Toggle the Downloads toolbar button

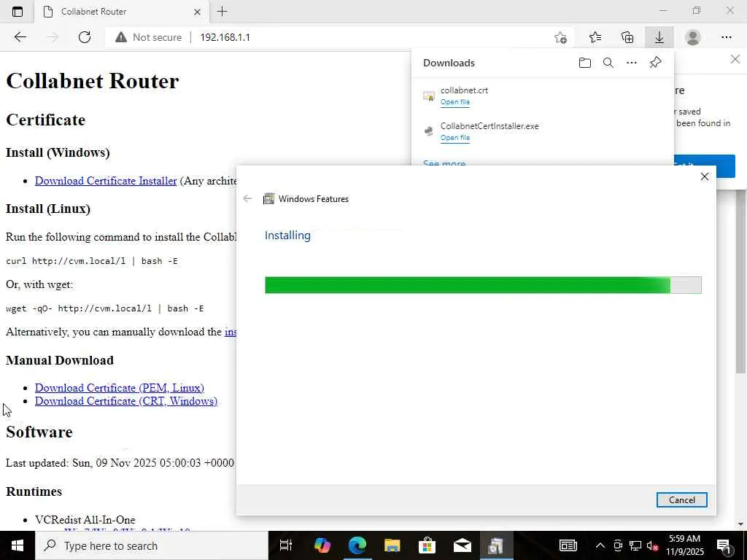(659, 37)
